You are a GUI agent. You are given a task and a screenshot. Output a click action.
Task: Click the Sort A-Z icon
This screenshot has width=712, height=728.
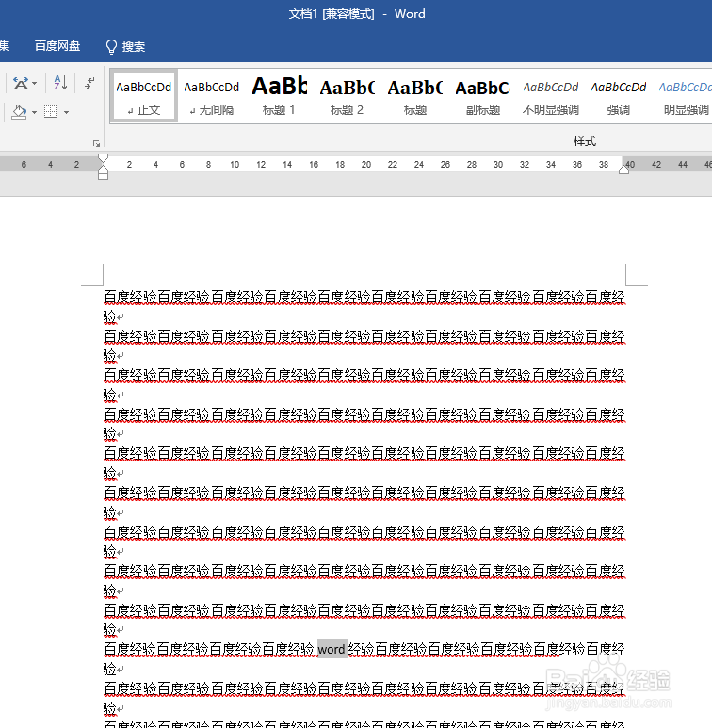tap(60, 83)
